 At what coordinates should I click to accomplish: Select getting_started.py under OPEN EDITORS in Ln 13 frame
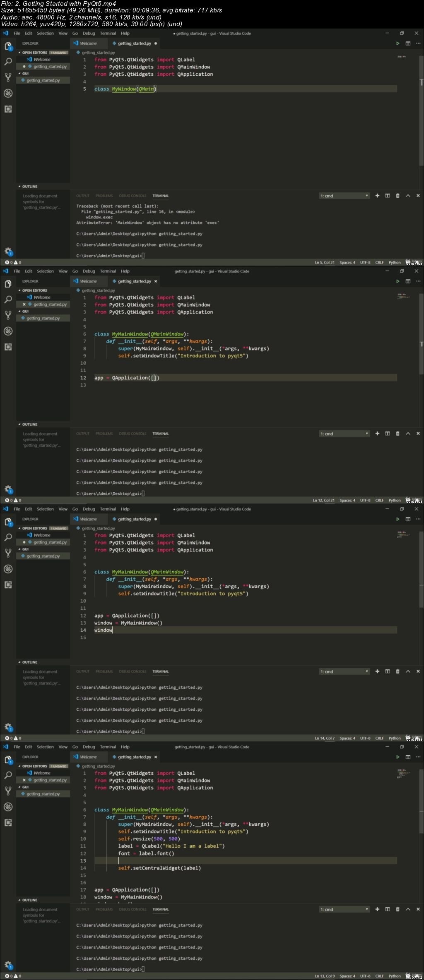(x=43, y=780)
